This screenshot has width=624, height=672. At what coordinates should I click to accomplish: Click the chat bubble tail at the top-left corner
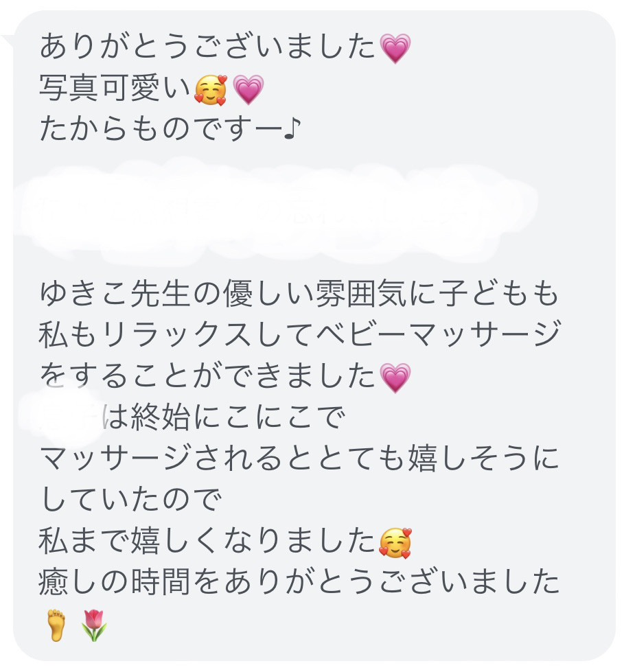pos(8,42)
